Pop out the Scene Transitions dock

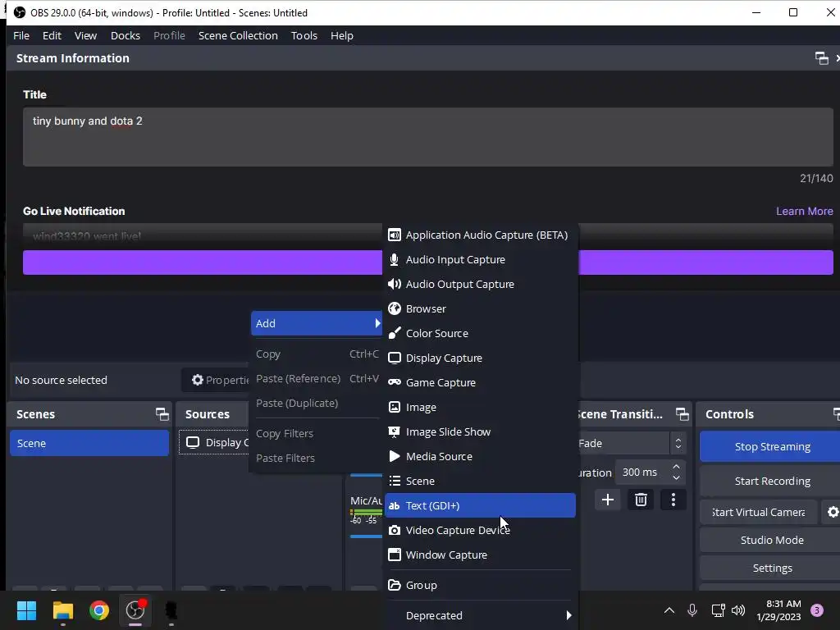[x=682, y=414]
